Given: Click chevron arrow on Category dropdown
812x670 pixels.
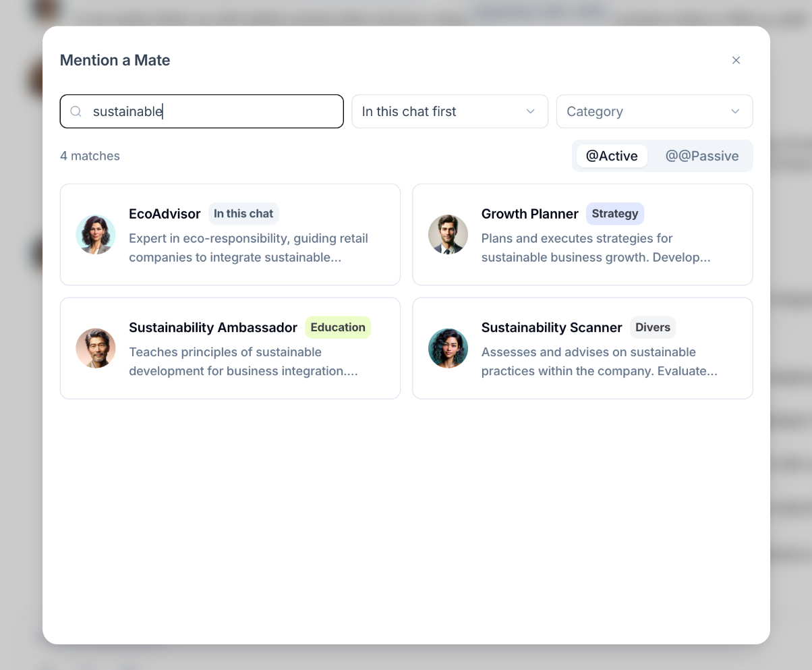Looking at the screenshot, I should [x=735, y=111].
